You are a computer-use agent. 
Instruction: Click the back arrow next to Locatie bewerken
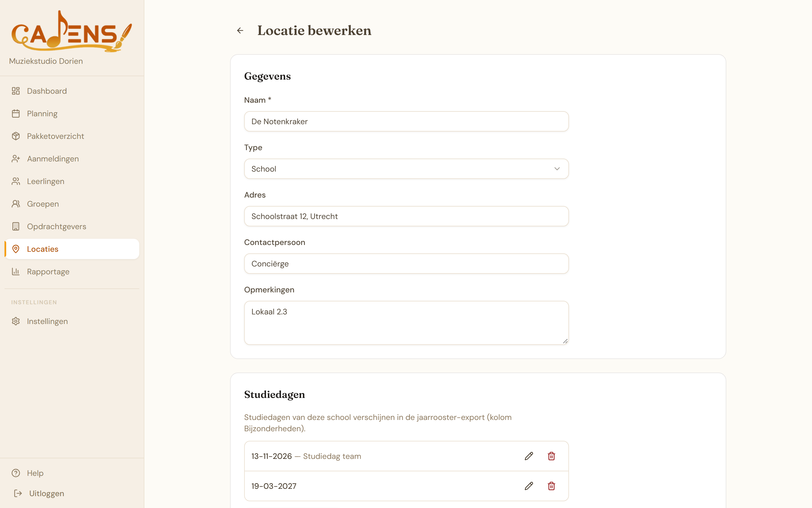tap(240, 30)
